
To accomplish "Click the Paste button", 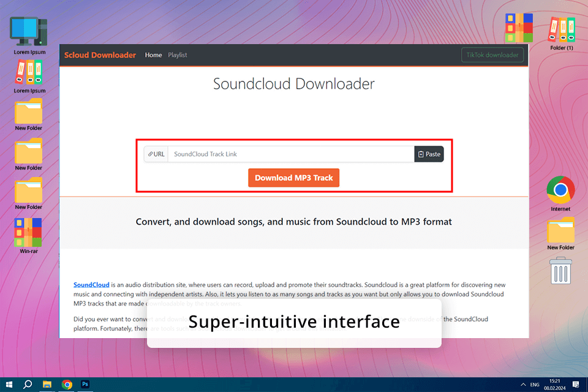I will coord(429,154).
